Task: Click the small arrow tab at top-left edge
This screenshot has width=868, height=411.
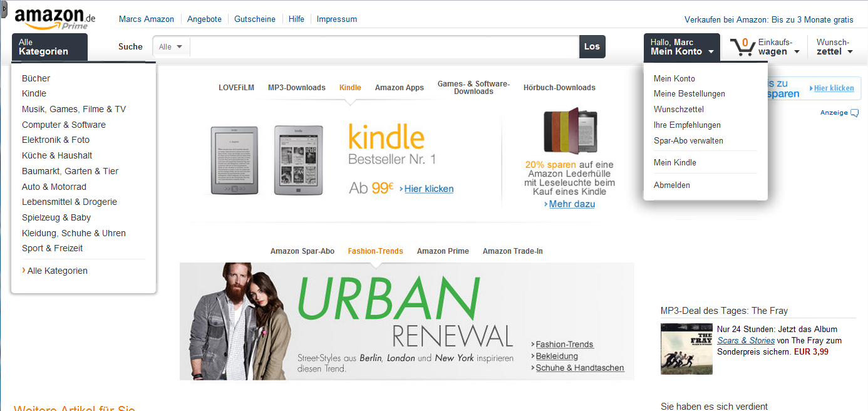Action: pos(4,5)
